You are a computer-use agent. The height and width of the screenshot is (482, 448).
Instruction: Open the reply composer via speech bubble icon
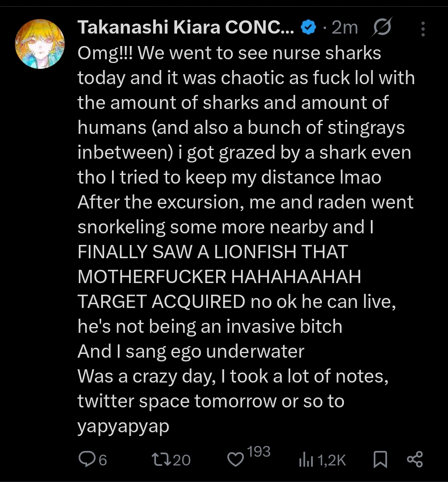87,459
